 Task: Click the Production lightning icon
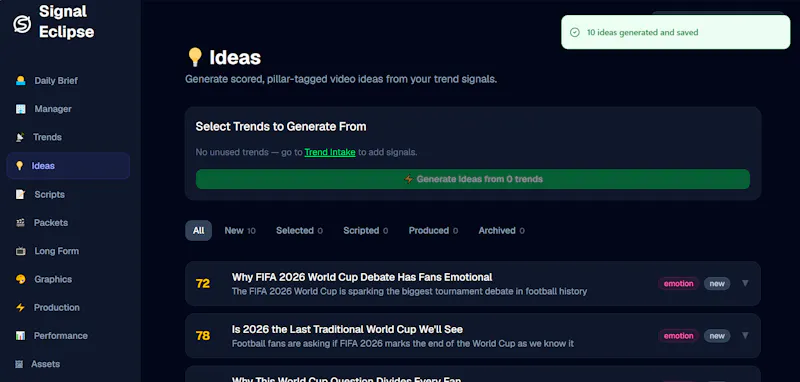pyautogui.click(x=20, y=308)
